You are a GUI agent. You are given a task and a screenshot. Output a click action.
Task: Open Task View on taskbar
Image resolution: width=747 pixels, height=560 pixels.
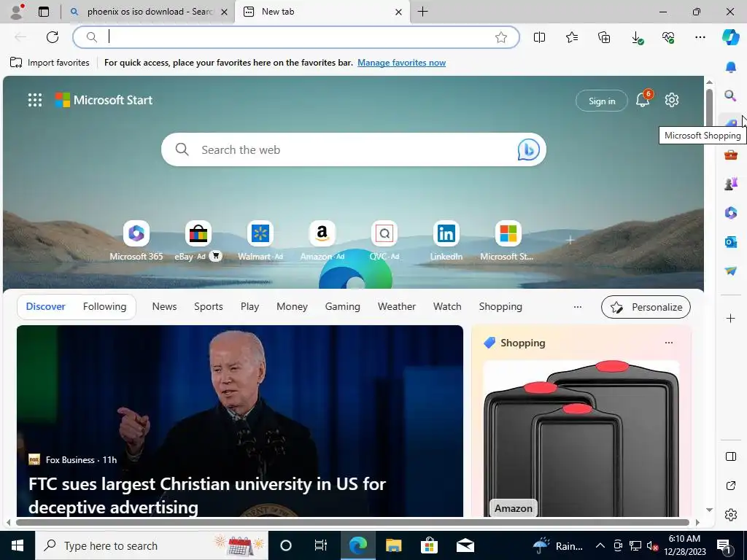(321, 545)
